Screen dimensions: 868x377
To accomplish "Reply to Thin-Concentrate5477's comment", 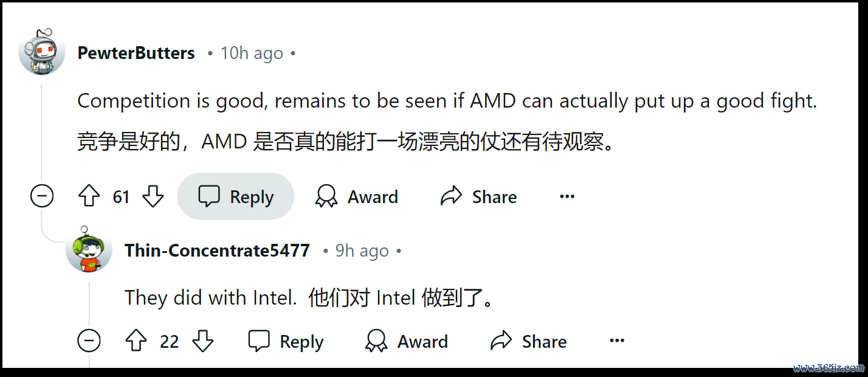I will click(x=286, y=341).
